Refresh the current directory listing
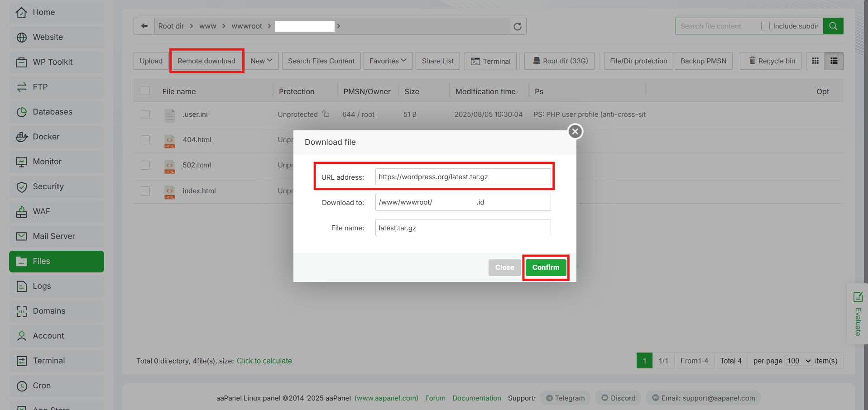 coord(517,26)
